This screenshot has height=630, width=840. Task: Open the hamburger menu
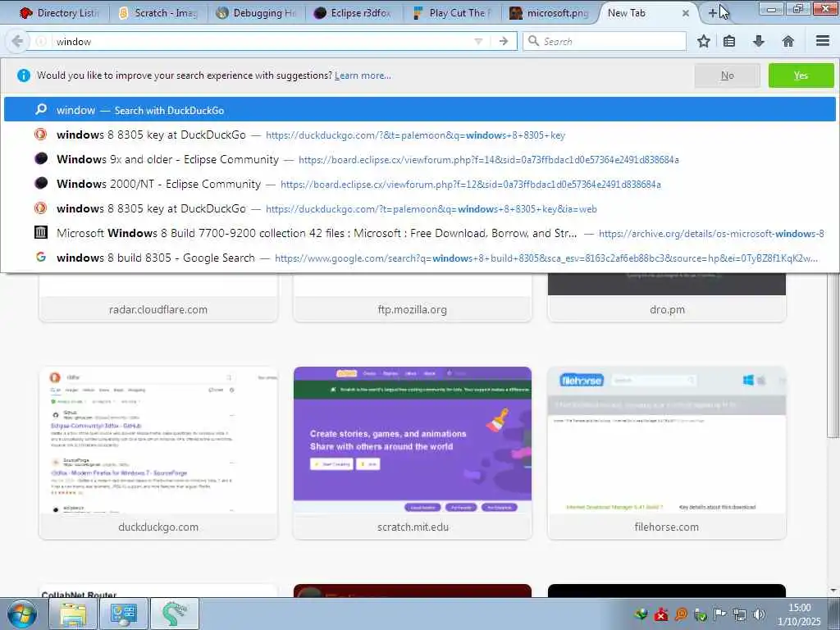click(x=823, y=41)
